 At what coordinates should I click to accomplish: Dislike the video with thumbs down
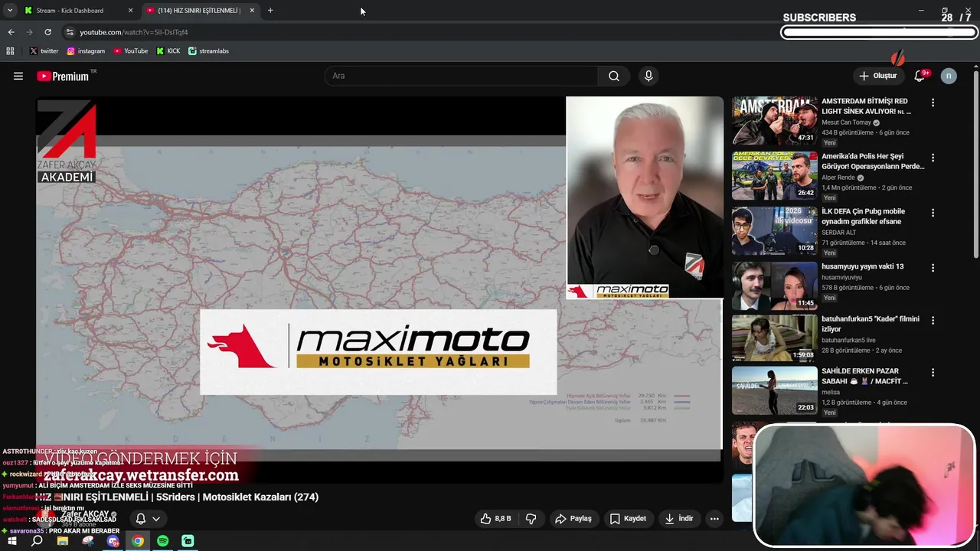(531, 518)
